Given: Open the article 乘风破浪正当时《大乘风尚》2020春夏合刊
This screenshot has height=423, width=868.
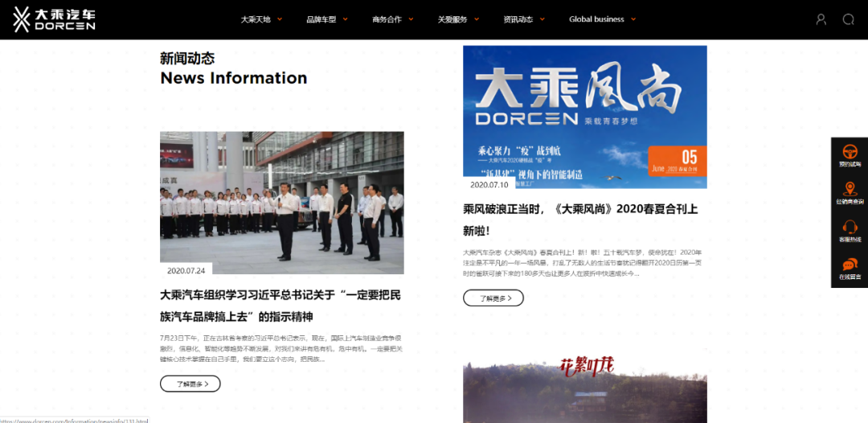Looking at the screenshot, I should pos(580,220).
